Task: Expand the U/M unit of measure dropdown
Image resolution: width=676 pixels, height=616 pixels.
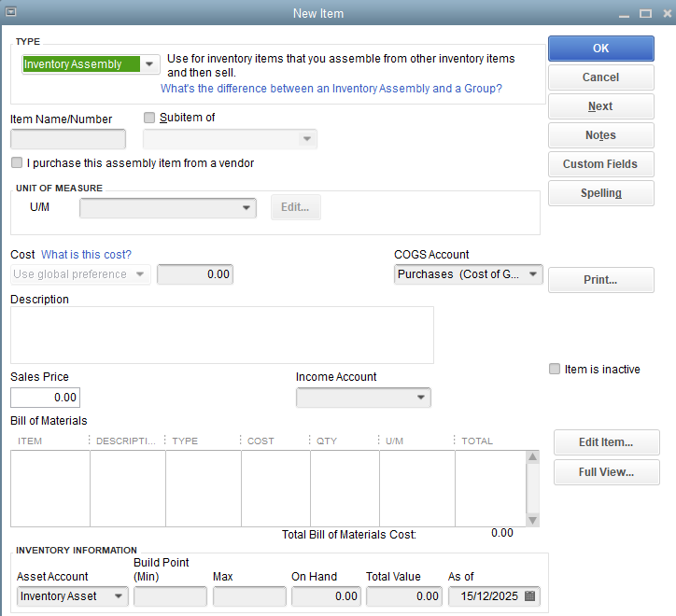Action: point(246,207)
